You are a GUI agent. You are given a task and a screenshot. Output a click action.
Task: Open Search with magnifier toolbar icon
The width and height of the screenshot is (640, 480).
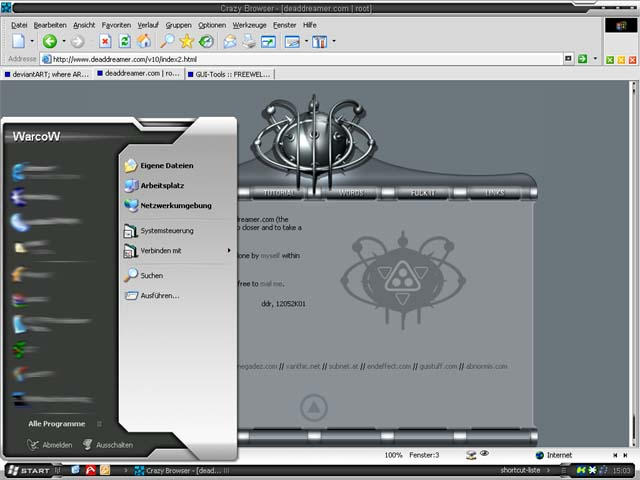[167, 41]
